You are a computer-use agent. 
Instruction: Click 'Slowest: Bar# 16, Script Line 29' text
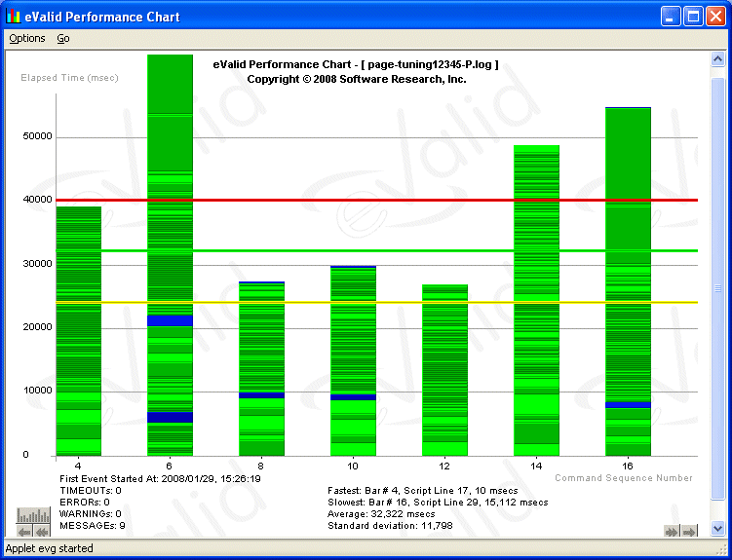pos(438,503)
